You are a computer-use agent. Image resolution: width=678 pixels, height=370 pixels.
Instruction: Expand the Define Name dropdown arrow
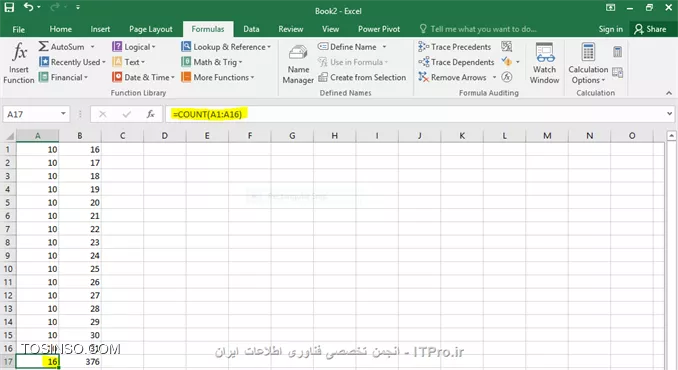[384, 47]
